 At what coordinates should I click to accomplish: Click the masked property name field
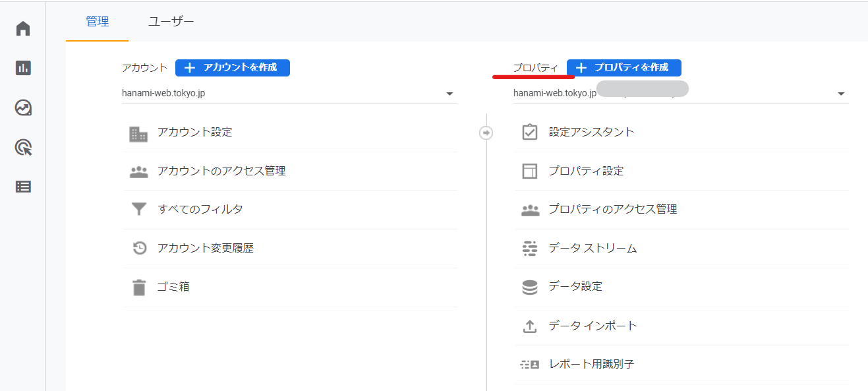coord(643,88)
